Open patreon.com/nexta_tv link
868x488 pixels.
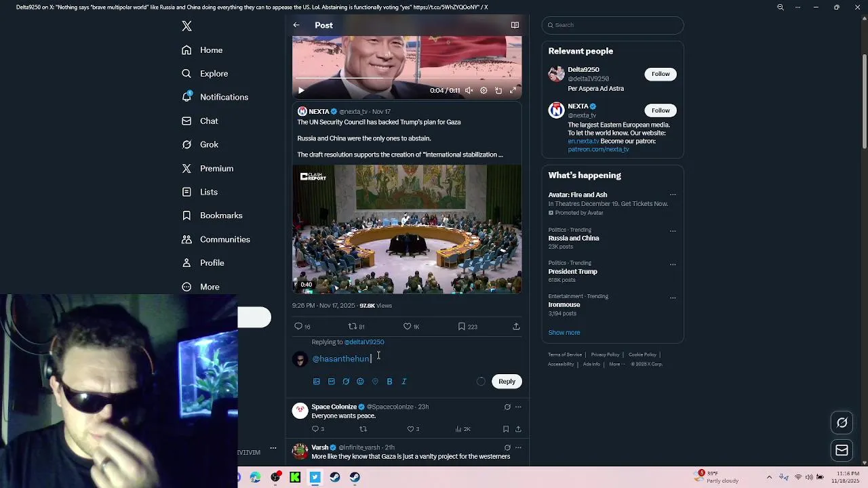point(598,149)
